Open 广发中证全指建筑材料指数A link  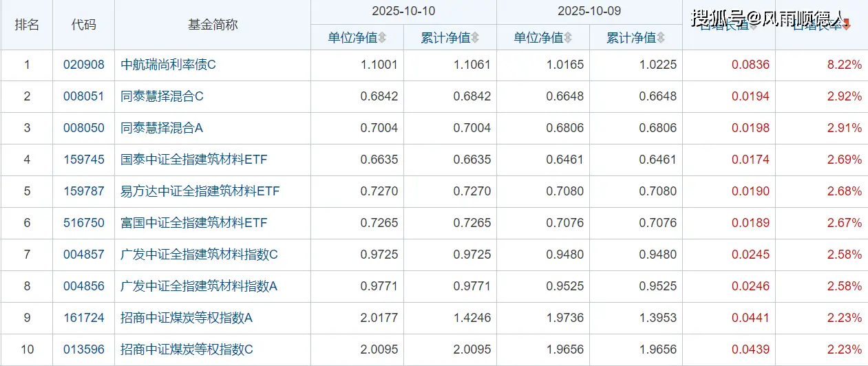pos(199,287)
